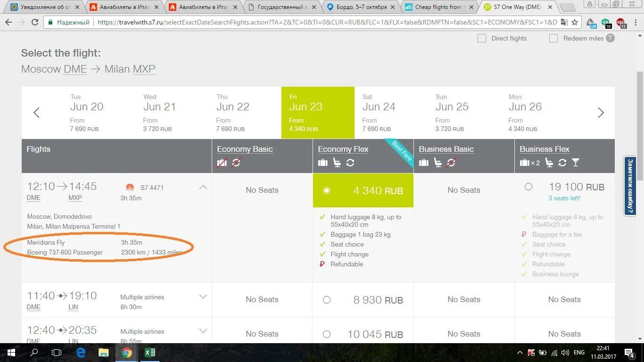Click the Business Basic no-change icon
This screenshot has width=644, height=362.
(451, 163)
